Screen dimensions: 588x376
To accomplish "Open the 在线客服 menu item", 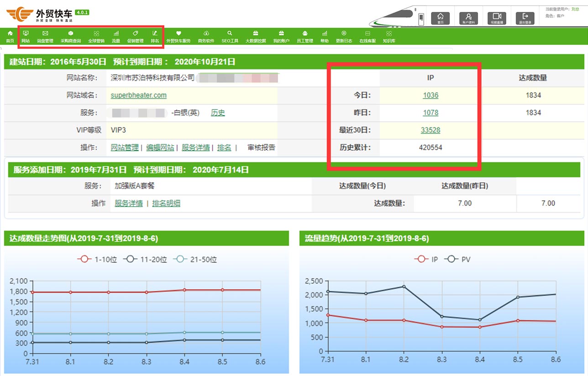I will pos(367,37).
